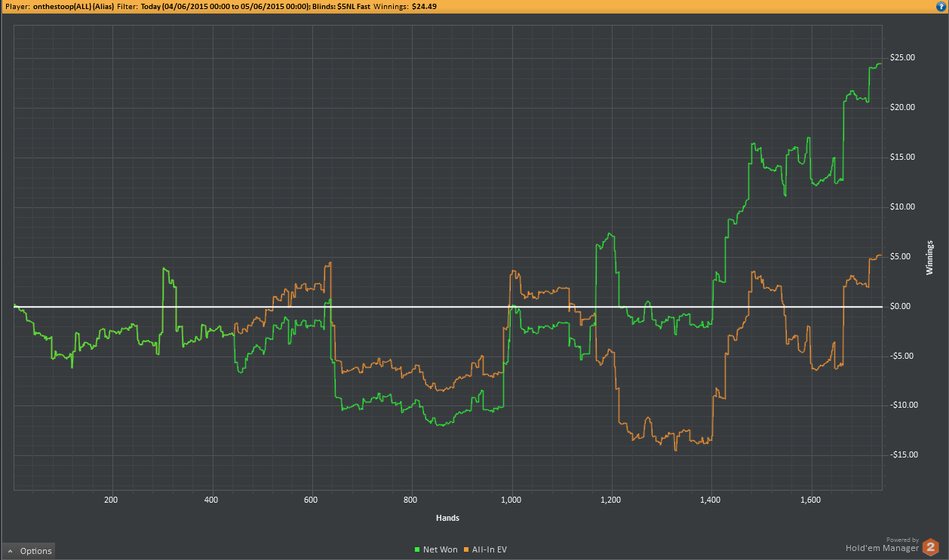Click the green Net Won legend swatch
This screenshot has width=949, height=560.
tap(417, 549)
